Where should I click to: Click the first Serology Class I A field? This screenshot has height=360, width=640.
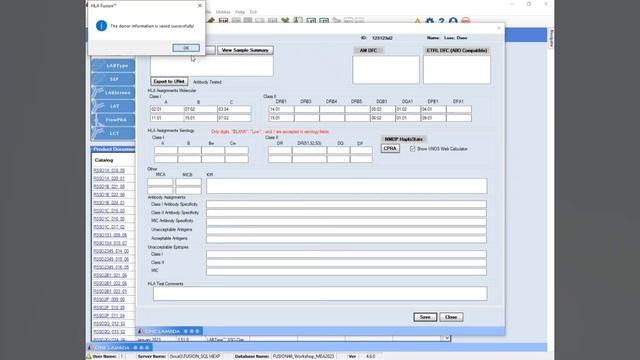point(166,150)
